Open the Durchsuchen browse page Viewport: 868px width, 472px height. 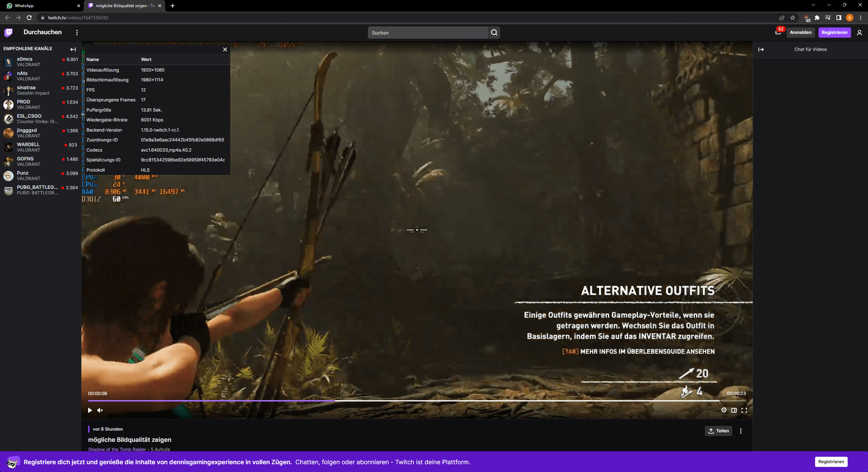click(x=43, y=32)
